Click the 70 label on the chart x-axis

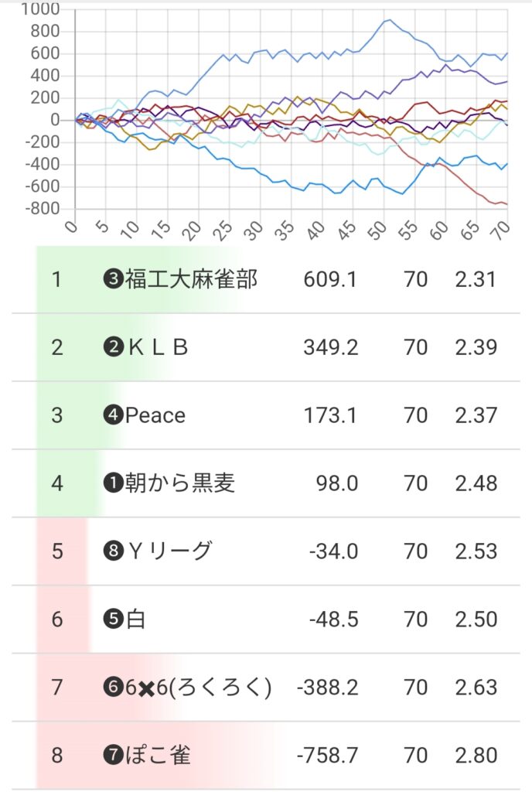pyautogui.click(x=503, y=229)
